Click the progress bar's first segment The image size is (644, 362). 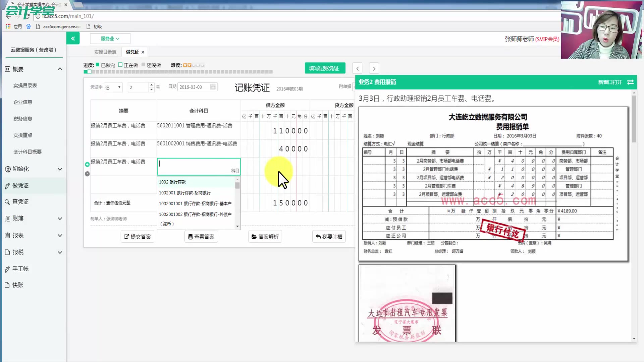[85, 72]
